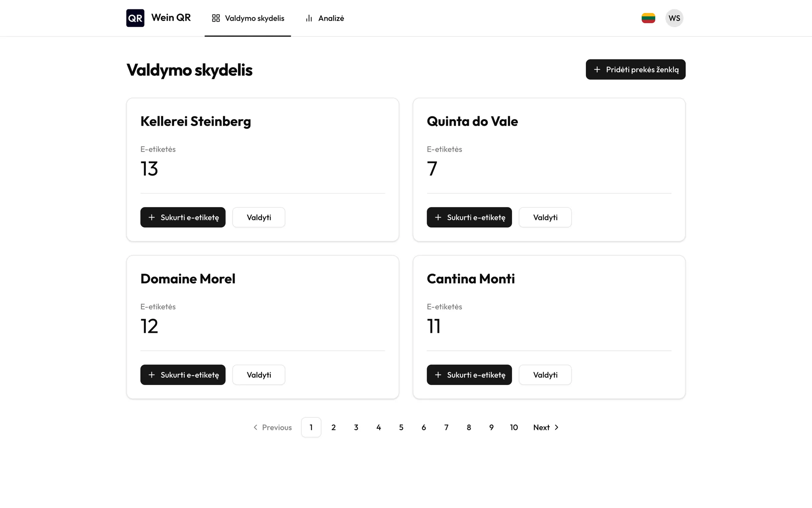Click Pridėti prekės ženklą button
This screenshot has width=812, height=508.
635,69
